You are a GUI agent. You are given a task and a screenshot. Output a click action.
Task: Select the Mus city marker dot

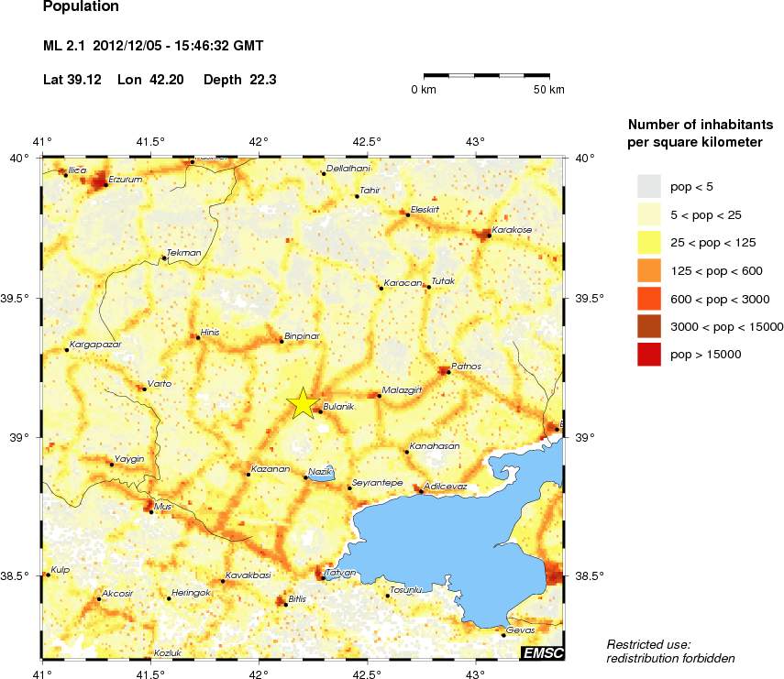click(x=151, y=511)
